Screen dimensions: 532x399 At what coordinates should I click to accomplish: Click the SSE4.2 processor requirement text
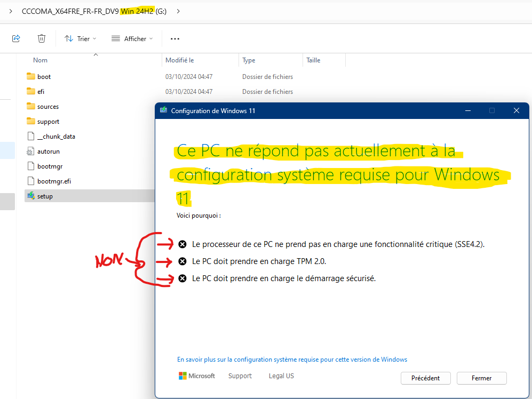coord(338,244)
